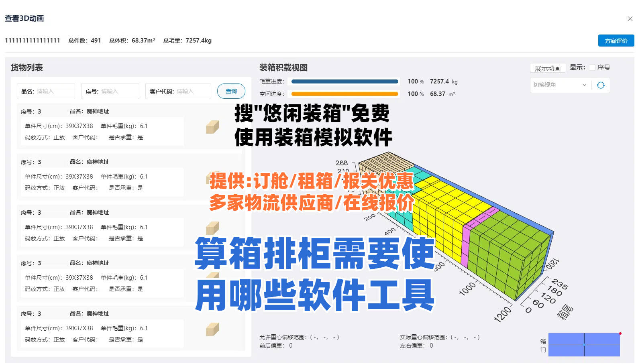Click the 总毛重: 7257.4kg text
This screenshot has height=364, width=638.
(x=188, y=41)
